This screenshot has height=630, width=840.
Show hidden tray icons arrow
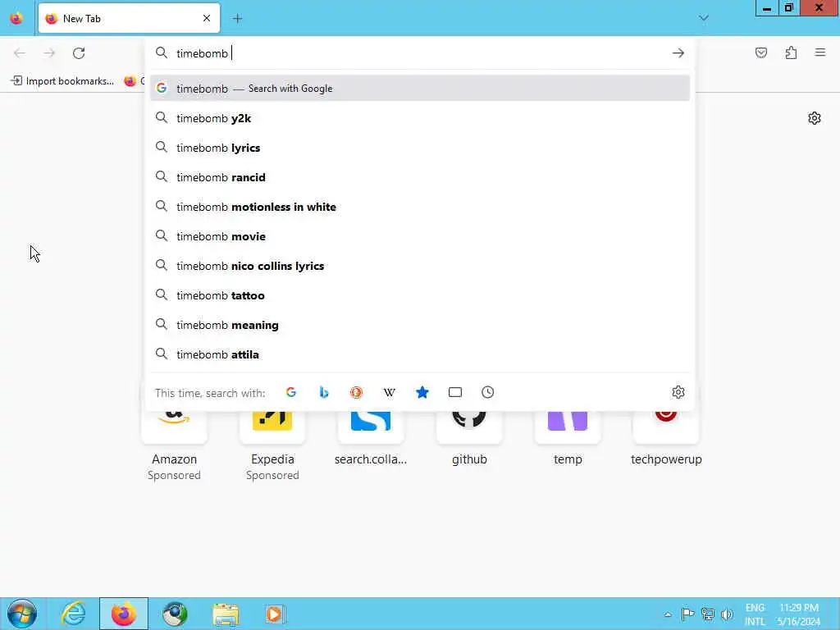[x=668, y=614]
